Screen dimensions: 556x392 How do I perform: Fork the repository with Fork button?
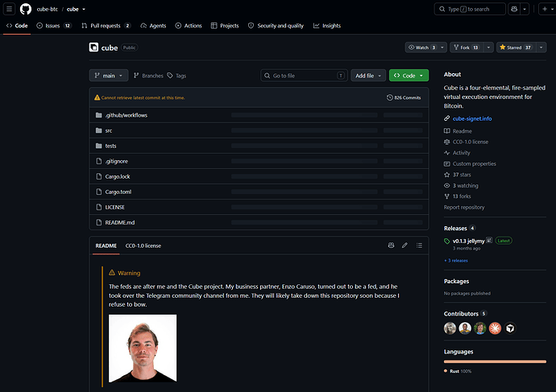pos(467,47)
